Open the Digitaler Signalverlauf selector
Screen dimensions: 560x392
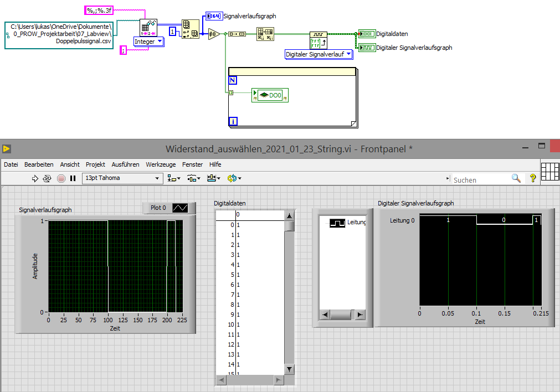pyautogui.click(x=318, y=54)
